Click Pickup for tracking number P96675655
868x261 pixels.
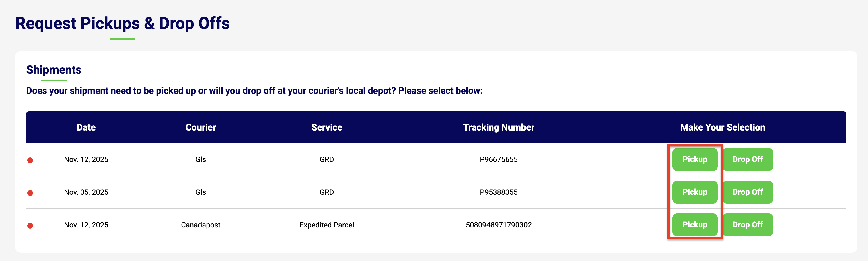click(694, 159)
